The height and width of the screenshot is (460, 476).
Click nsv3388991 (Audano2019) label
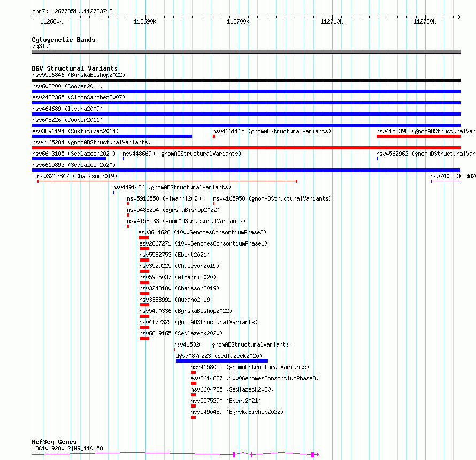176,300
